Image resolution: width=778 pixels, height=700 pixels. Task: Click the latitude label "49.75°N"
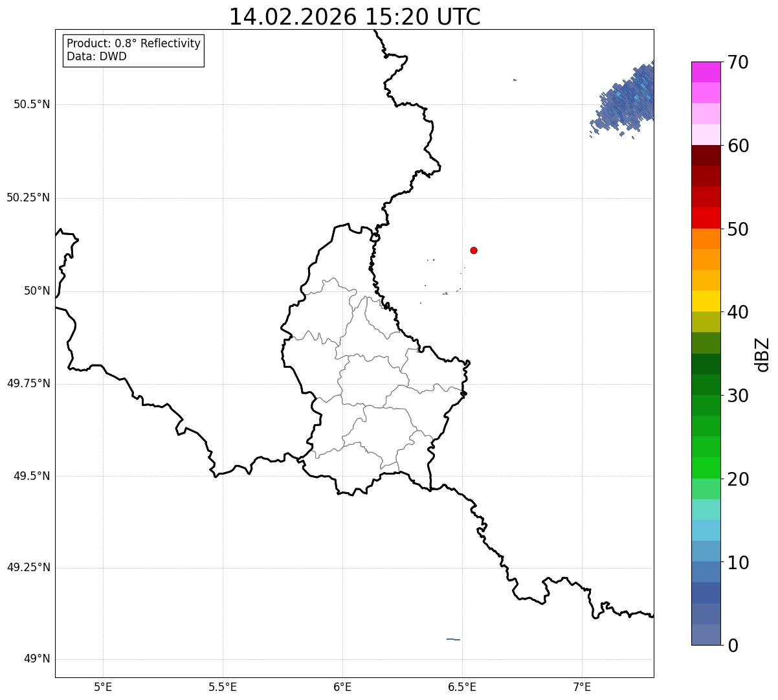click(28, 384)
